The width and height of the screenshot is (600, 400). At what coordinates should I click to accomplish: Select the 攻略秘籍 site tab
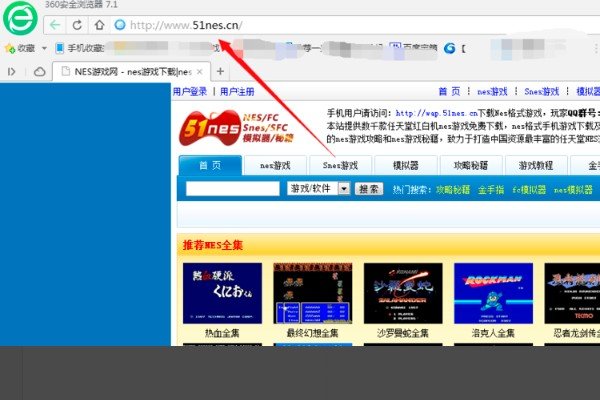(x=471, y=165)
